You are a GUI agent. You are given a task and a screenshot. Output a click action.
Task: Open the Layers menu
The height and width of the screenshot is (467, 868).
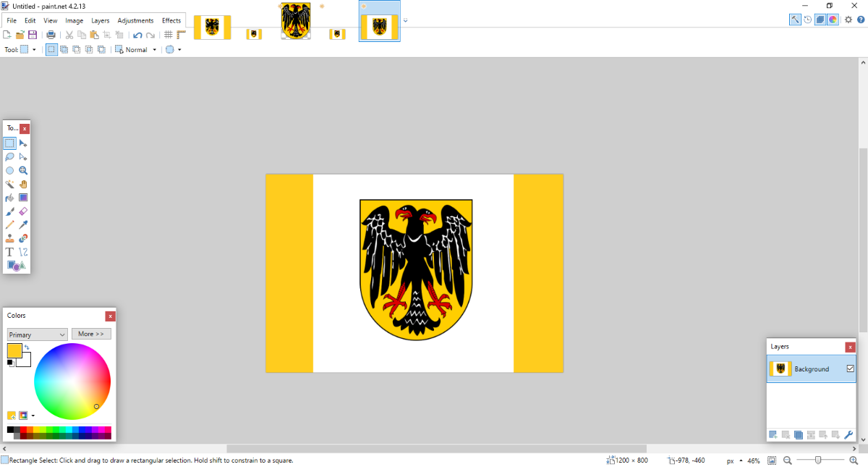(x=101, y=20)
